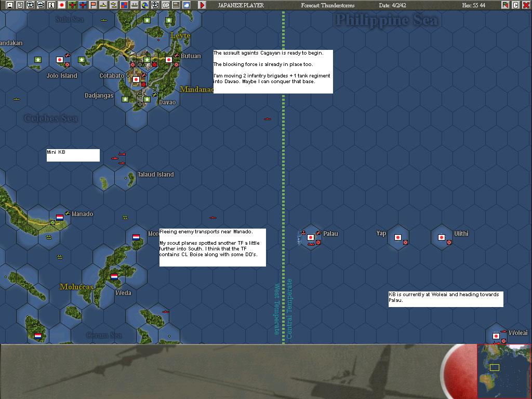Screen dimensions: 532x399
Task: Click the orange flag toolbar icon
Action: point(93,5)
